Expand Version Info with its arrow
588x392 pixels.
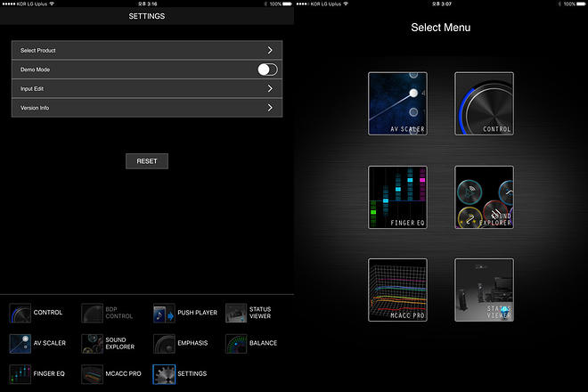coord(270,108)
